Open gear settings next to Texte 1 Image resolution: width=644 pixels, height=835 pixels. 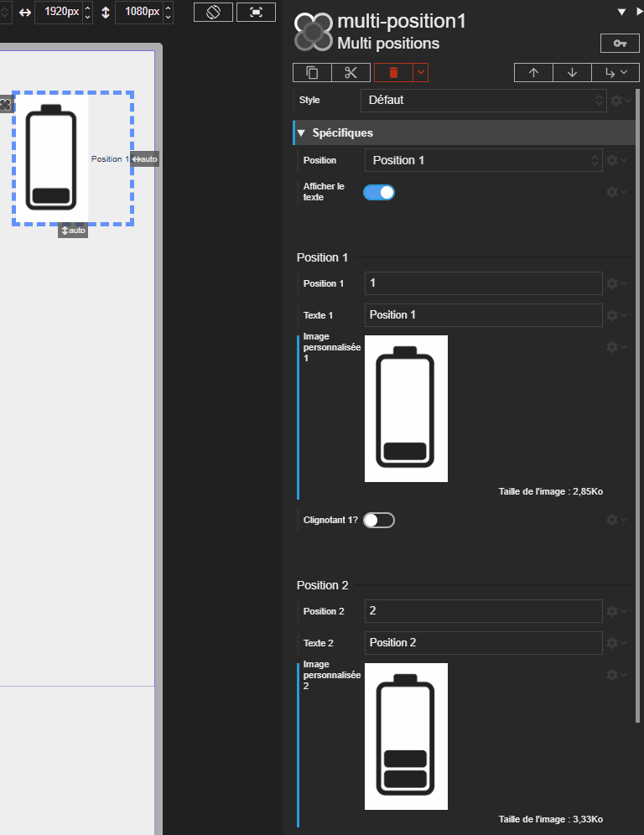615,315
